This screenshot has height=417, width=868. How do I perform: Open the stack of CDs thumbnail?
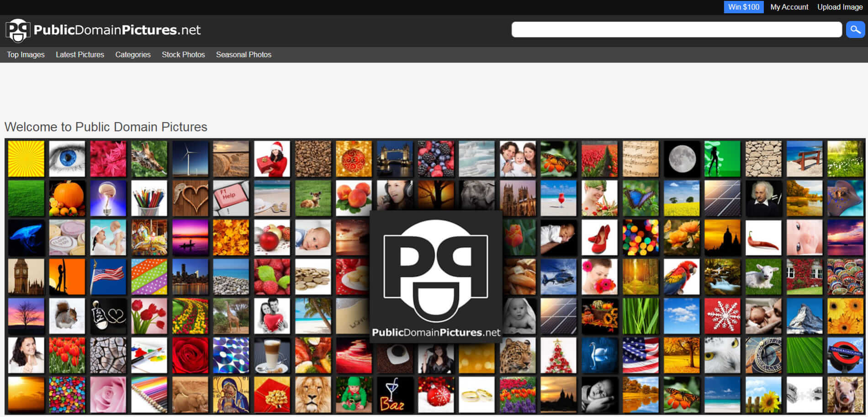pyautogui.click(x=231, y=355)
